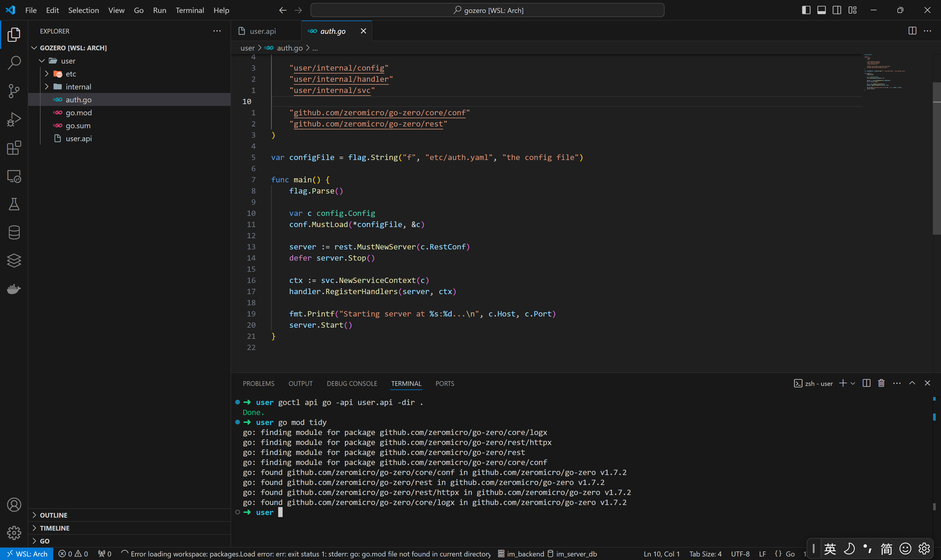The width and height of the screenshot is (941, 560).
Task: Open the Search view
Action: pos(14,63)
